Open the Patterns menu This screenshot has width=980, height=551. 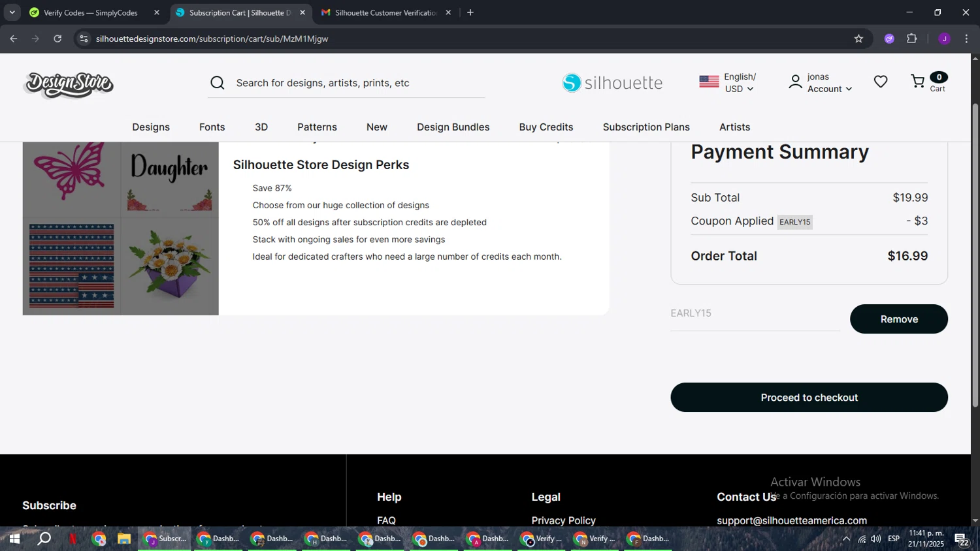pyautogui.click(x=317, y=127)
